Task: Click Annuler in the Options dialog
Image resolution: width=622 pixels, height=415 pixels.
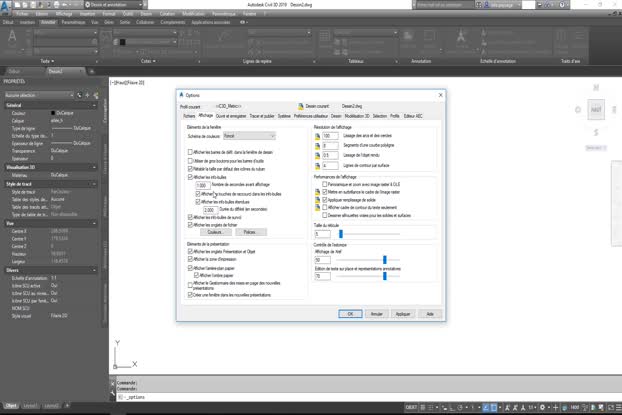Action: [x=376, y=314]
